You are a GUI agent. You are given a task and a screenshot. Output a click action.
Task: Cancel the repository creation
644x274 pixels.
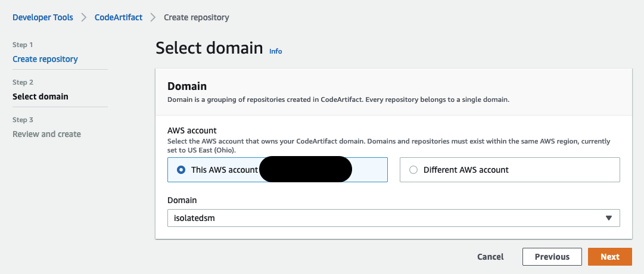(x=490, y=257)
